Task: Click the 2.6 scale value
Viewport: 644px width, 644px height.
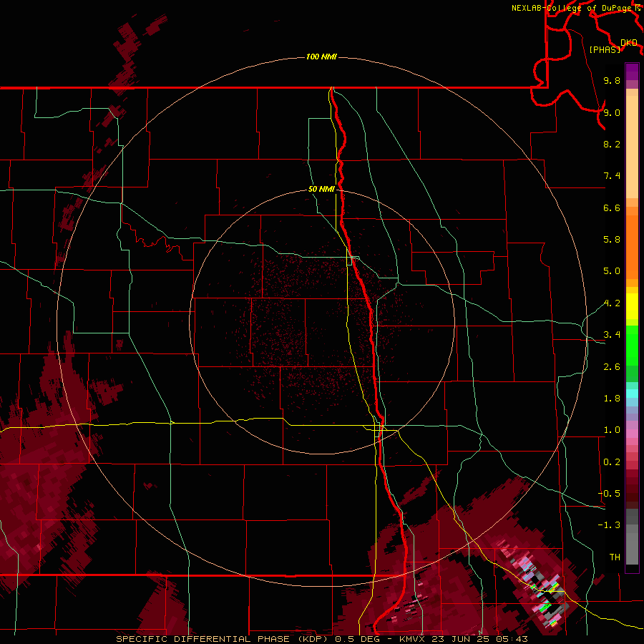Action: [x=612, y=367]
